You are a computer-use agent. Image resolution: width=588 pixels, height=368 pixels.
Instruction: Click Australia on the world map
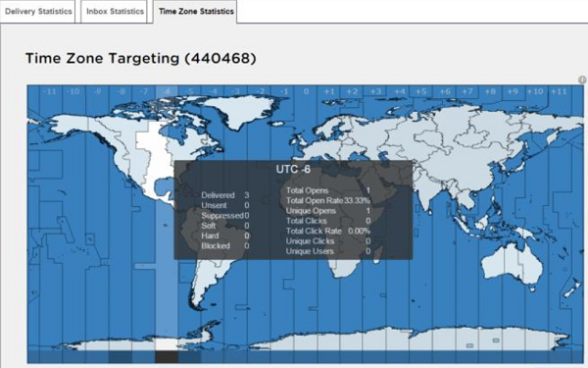click(x=511, y=263)
